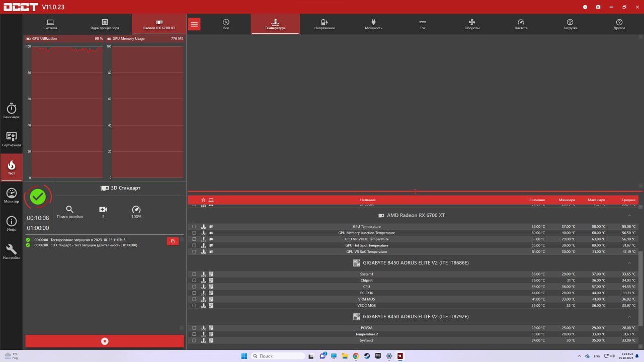Click the video camera icon above 3

(x=103, y=209)
